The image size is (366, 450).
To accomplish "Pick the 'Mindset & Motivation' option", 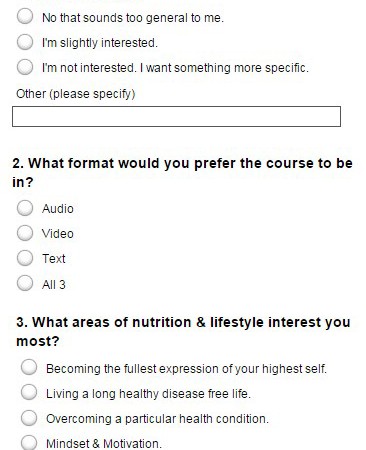I will click(x=29, y=443).
